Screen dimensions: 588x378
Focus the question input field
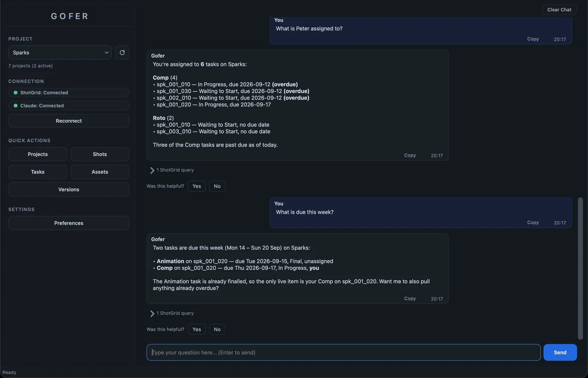click(344, 352)
